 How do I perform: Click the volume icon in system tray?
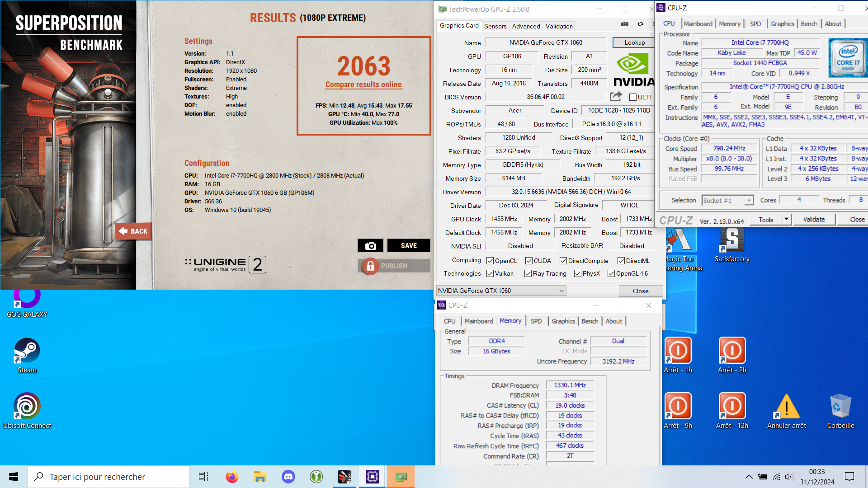click(x=789, y=477)
